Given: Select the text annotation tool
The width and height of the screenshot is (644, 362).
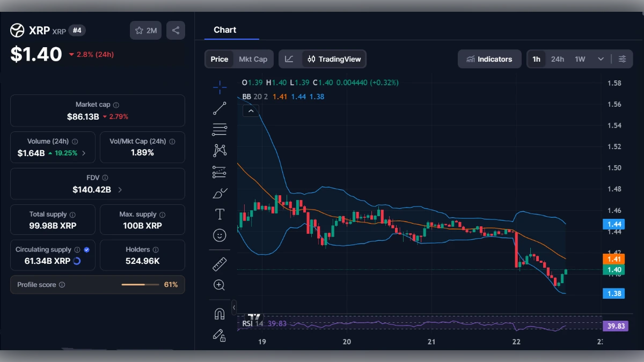Looking at the screenshot, I should 219,215.
